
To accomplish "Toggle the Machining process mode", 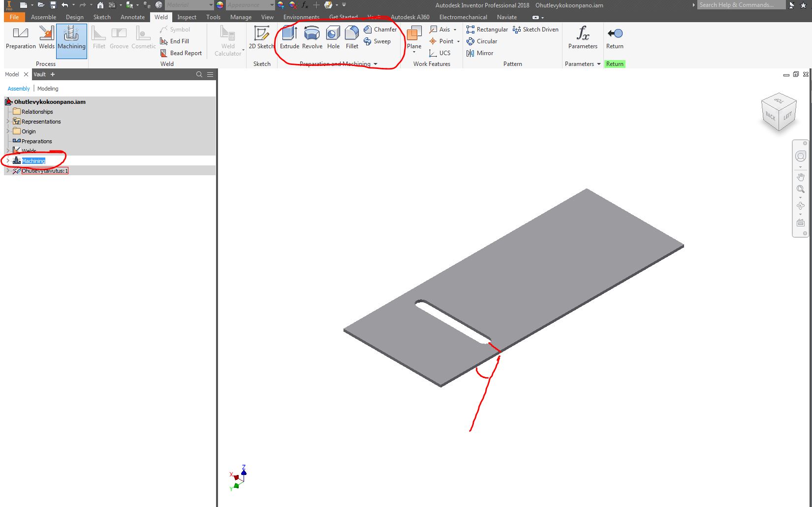I will [x=71, y=41].
